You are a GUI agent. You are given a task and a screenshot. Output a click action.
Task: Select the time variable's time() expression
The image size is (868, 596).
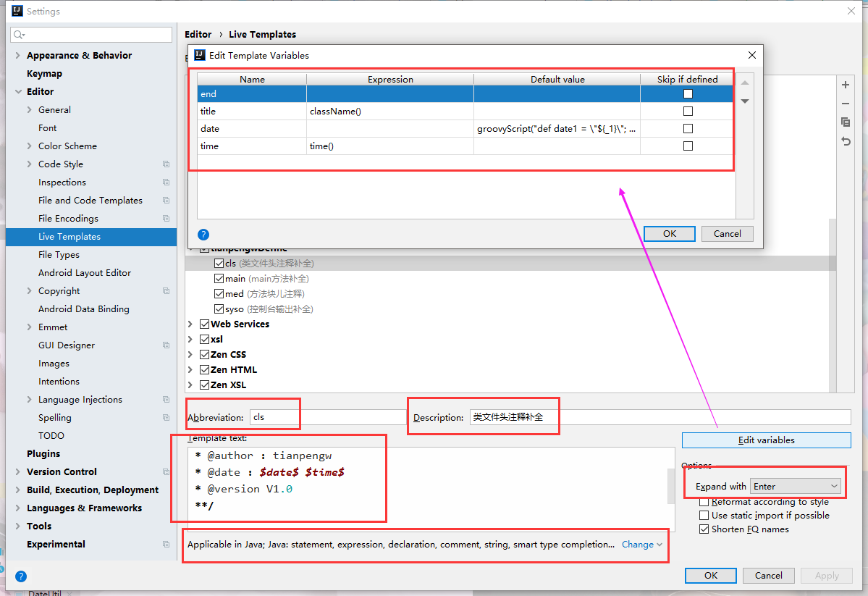click(390, 146)
